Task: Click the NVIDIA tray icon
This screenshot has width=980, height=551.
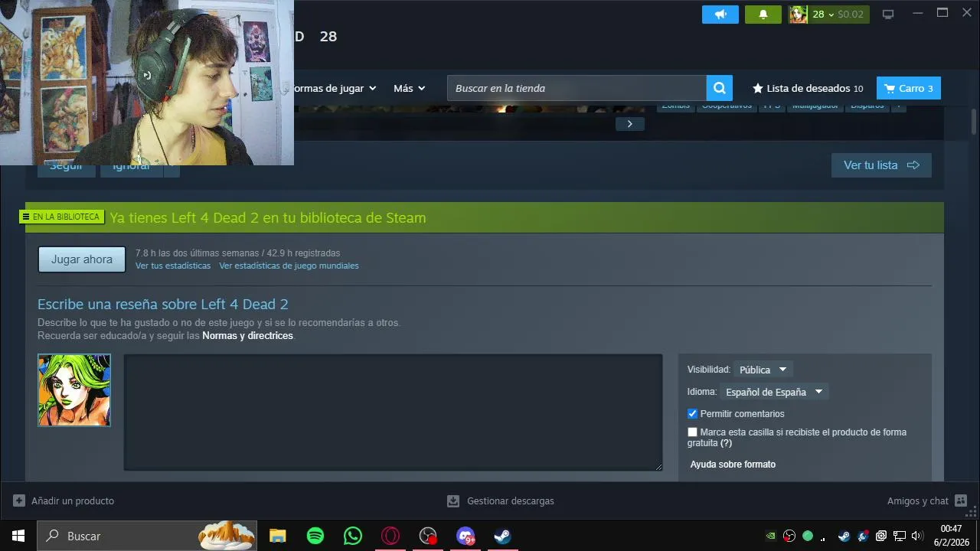Action: click(x=771, y=536)
